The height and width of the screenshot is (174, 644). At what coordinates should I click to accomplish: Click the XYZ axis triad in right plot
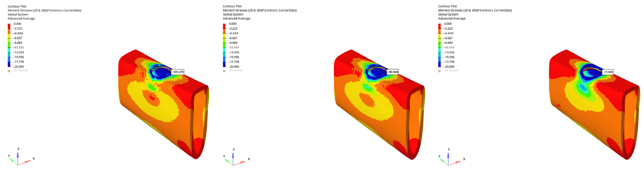tap(452, 158)
